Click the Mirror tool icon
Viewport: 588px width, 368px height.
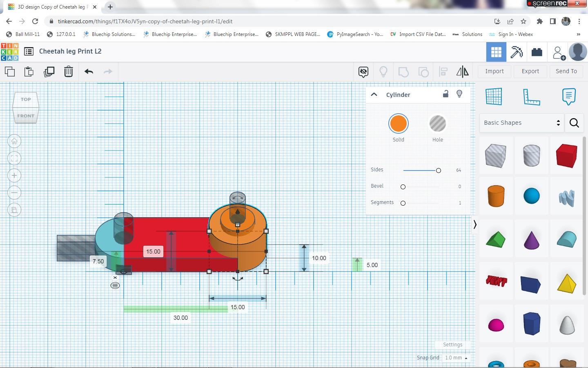click(x=462, y=72)
